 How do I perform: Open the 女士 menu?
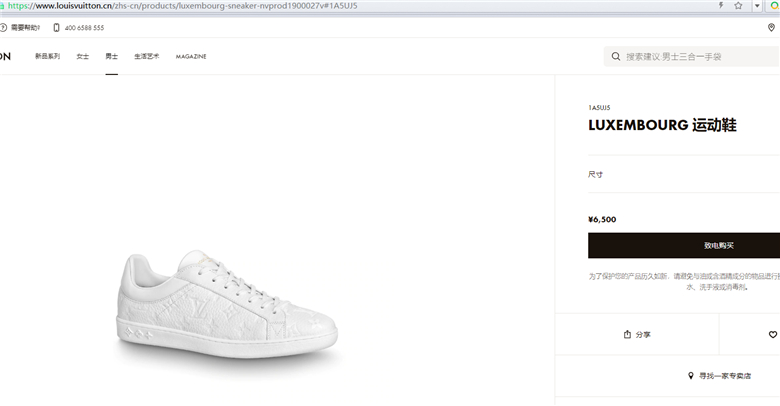point(83,56)
